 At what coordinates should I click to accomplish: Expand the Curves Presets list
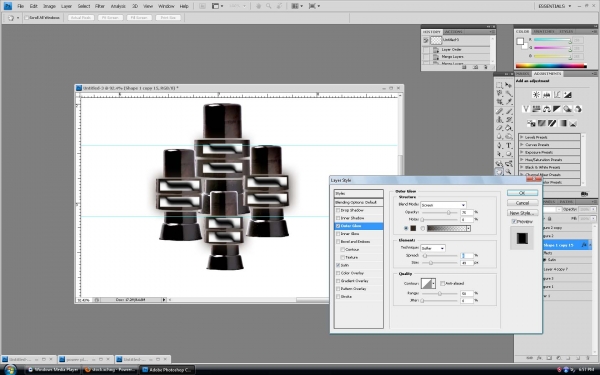coord(522,145)
